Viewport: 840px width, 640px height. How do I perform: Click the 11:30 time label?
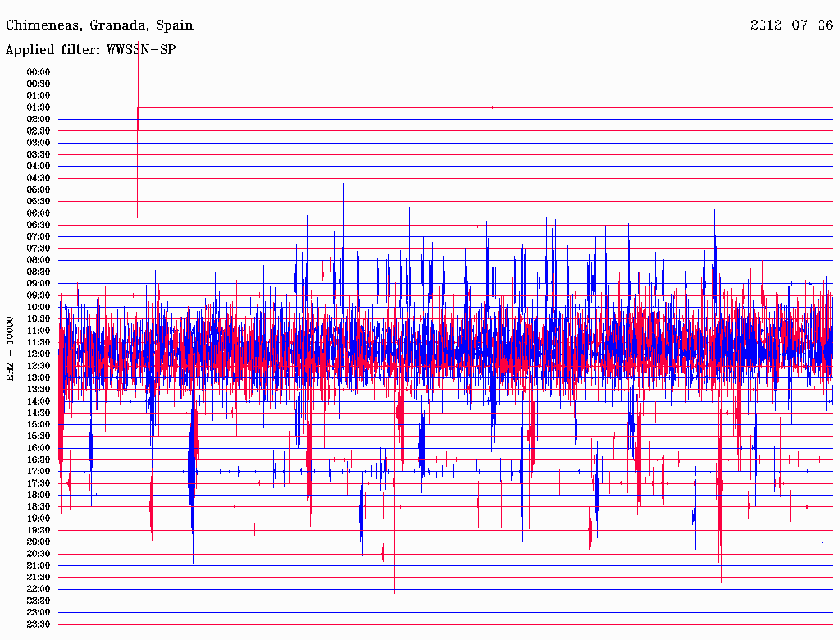pos(39,342)
